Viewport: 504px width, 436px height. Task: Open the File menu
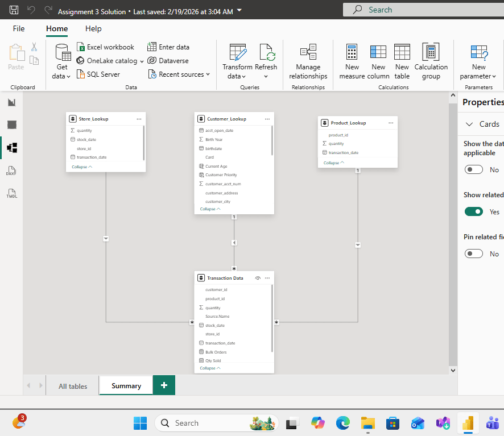pos(19,28)
